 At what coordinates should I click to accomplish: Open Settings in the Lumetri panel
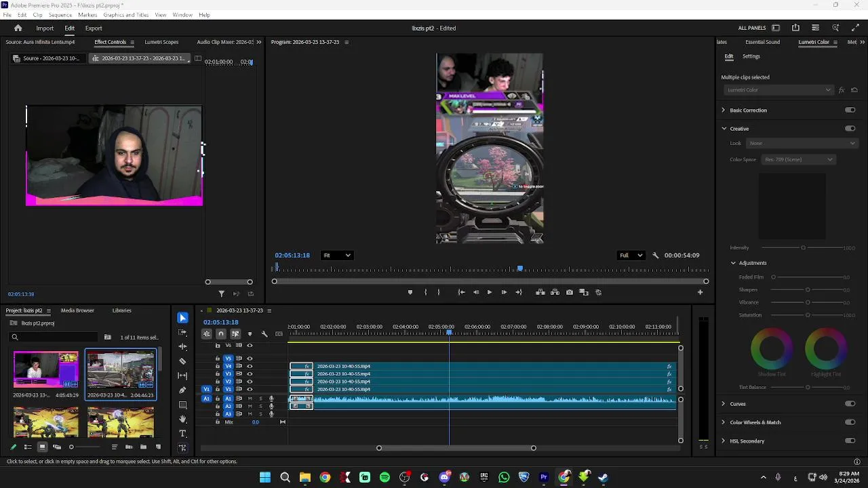pos(751,56)
